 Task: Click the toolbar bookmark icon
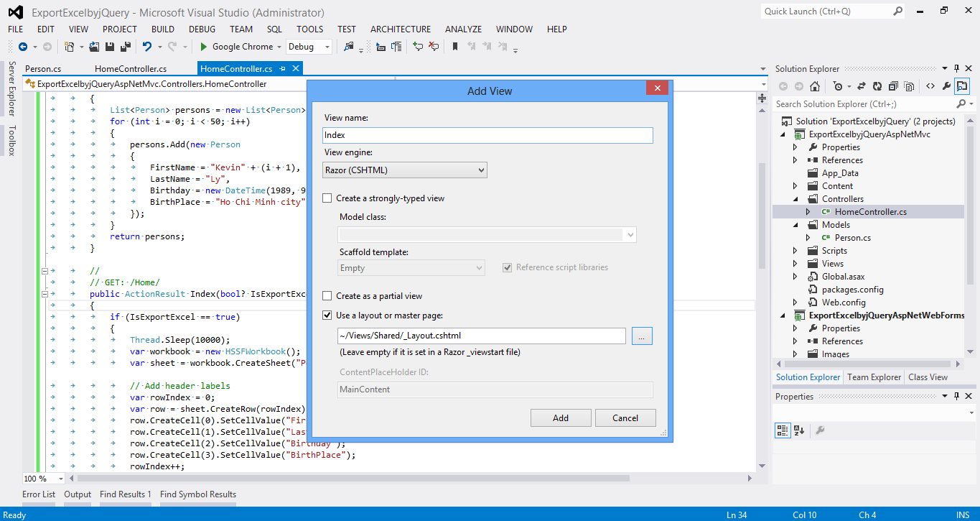coord(454,47)
